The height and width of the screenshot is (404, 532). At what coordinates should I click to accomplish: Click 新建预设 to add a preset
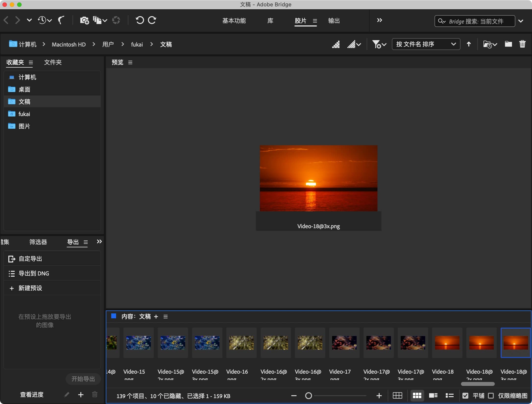(x=52, y=288)
